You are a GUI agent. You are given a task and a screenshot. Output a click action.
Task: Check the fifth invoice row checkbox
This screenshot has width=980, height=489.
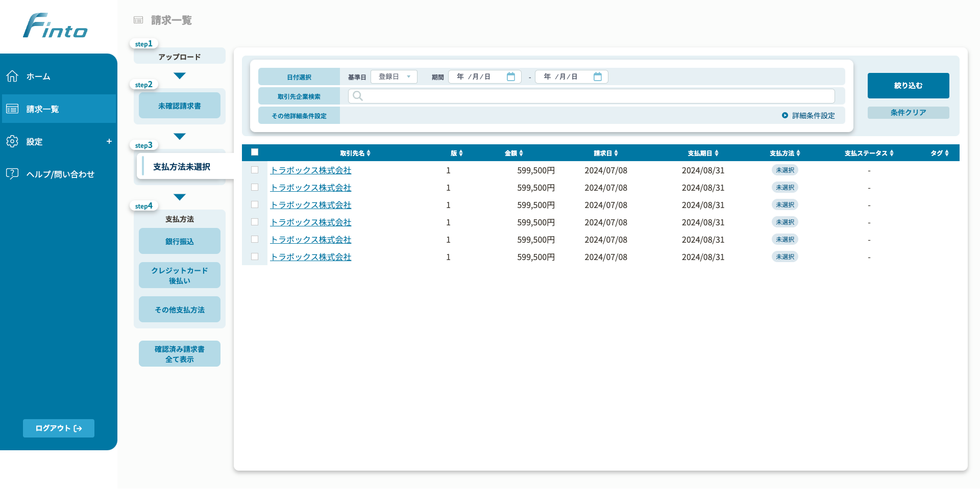click(255, 239)
